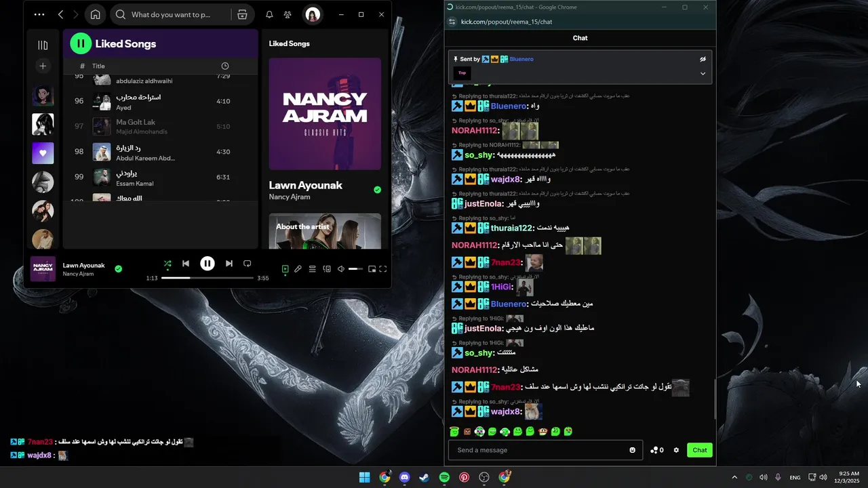Click album thumbnail in bottom player bar

(x=43, y=269)
